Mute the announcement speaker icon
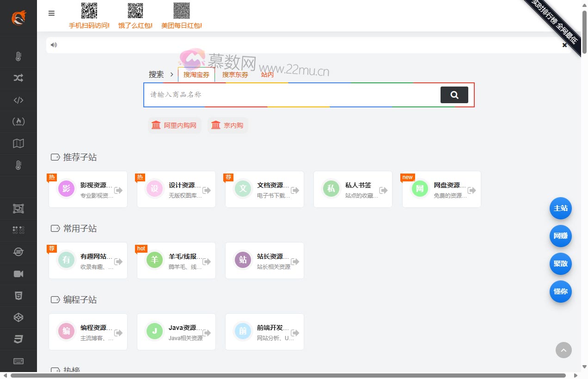Screen dimensions: 588x379 tap(54, 45)
